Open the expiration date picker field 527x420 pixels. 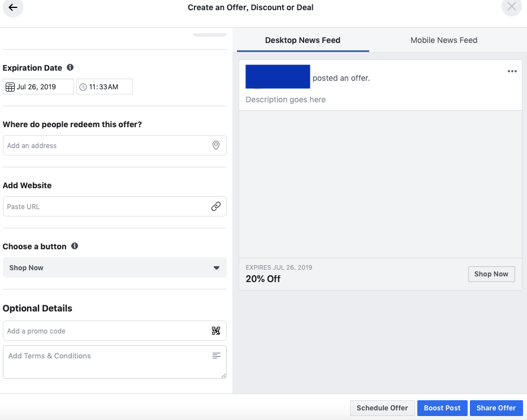(38, 87)
